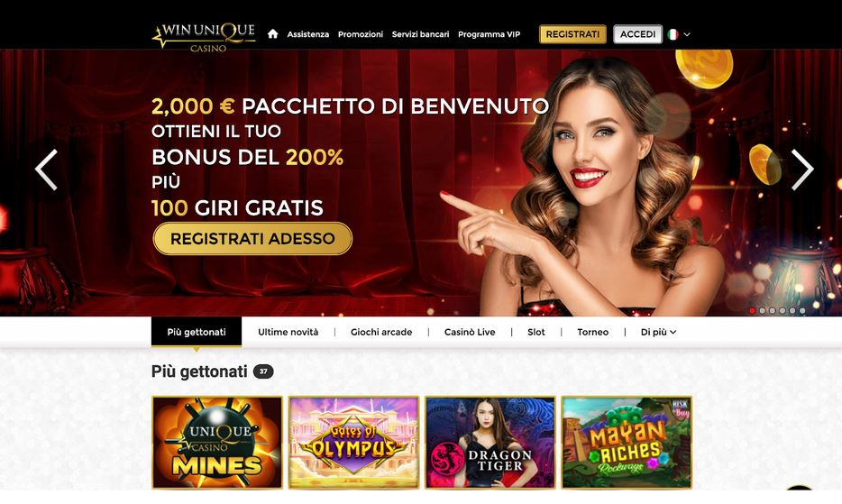
Task: Select the last carousel indicator dot
Action: 802,310
